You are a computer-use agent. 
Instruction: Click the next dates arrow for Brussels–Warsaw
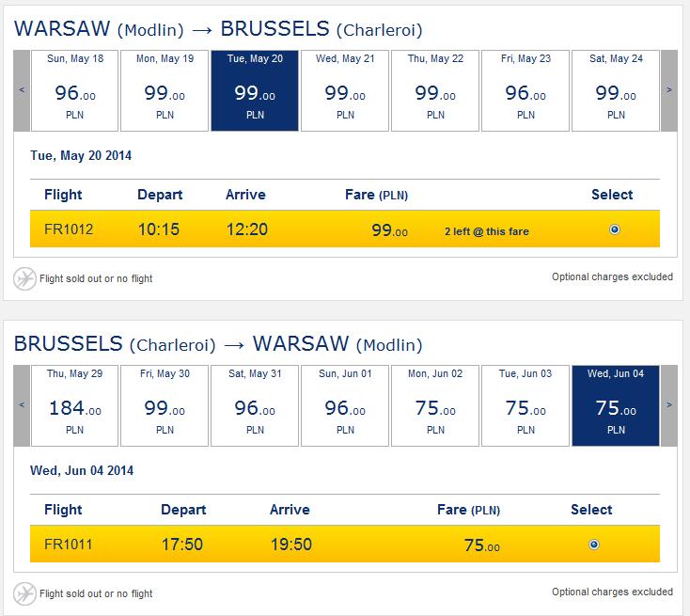pyautogui.click(x=669, y=405)
